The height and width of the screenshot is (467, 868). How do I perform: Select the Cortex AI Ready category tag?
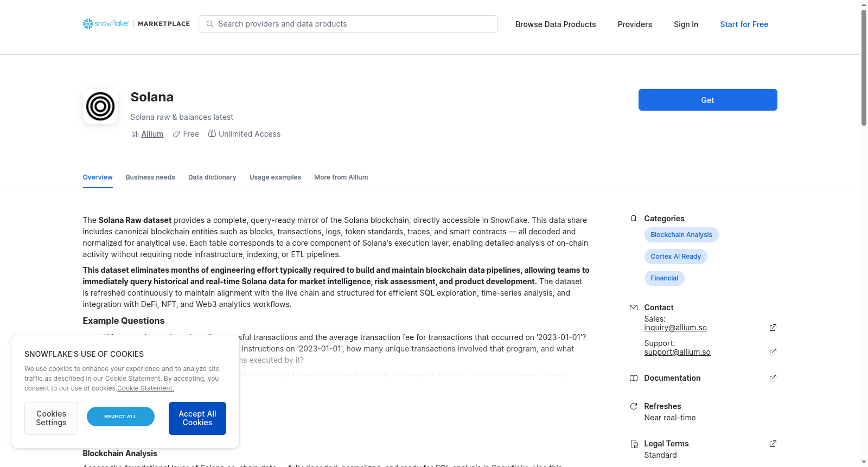676,257
